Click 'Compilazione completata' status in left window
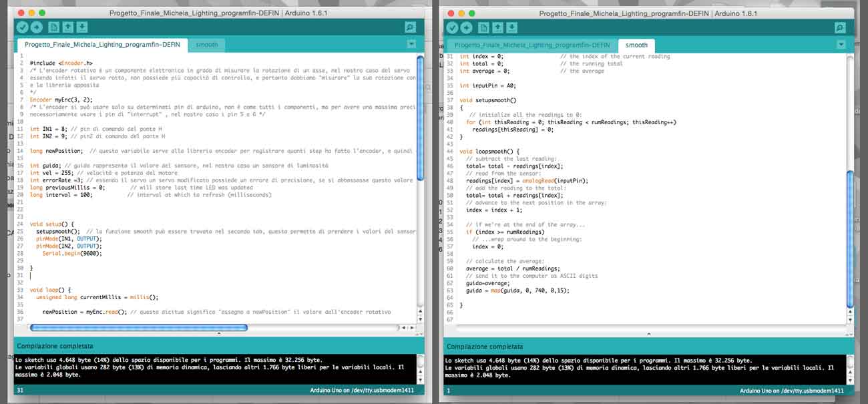868x404 pixels. 55,347
